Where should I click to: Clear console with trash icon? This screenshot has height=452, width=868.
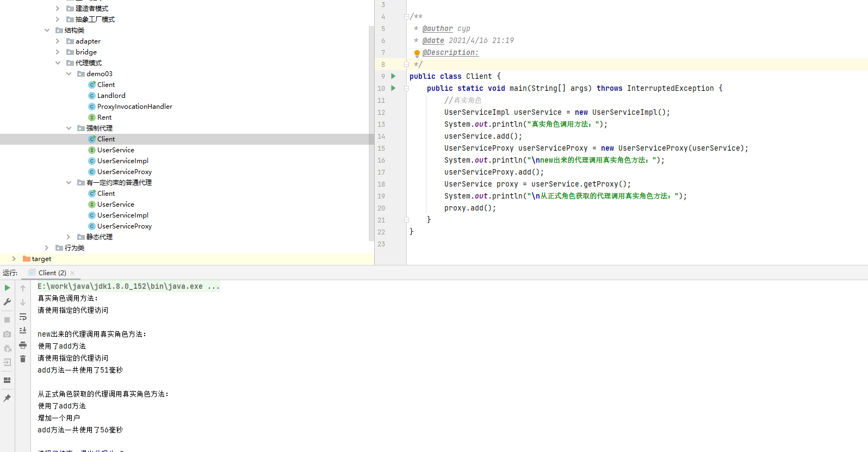(x=23, y=359)
